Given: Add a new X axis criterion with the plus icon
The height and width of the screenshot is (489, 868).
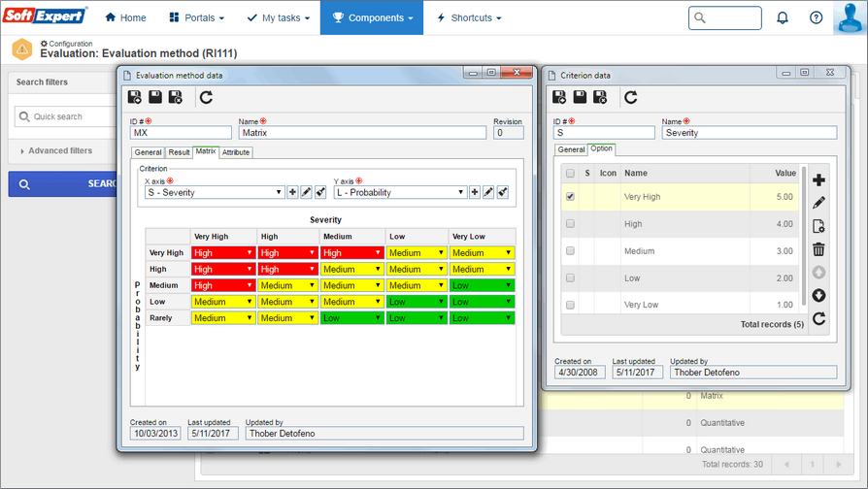Looking at the screenshot, I should [293, 192].
